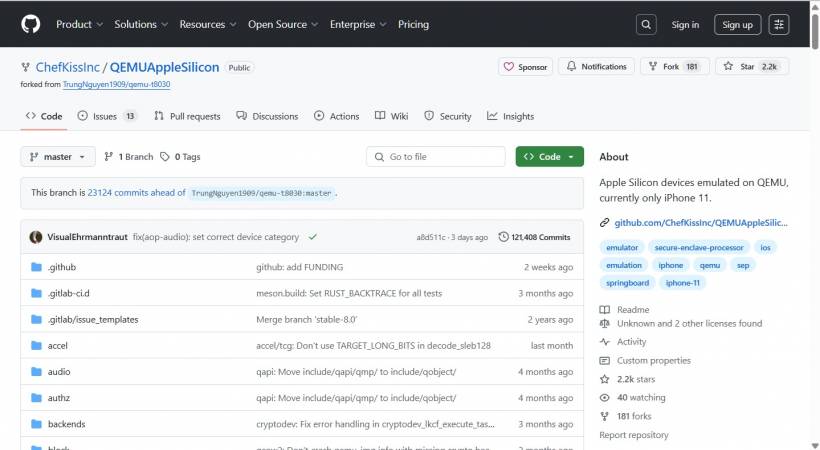
Task: Switch to the Security tab
Action: tap(448, 116)
